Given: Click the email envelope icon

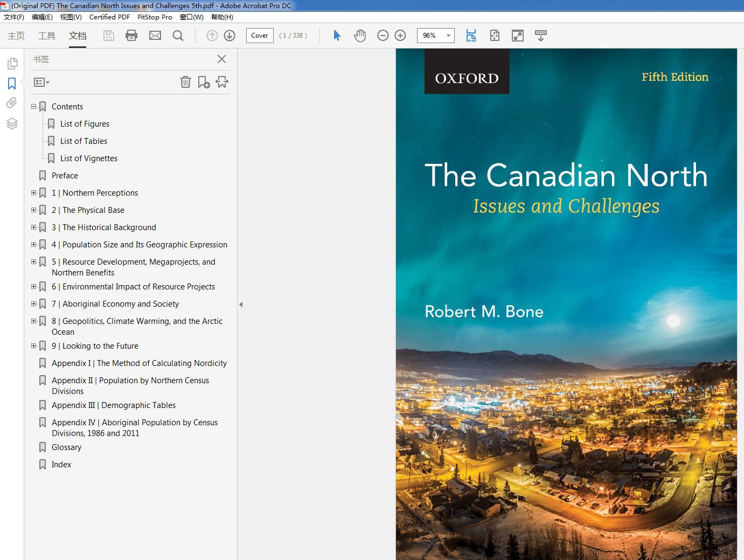Looking at the screenshot, I should (x=155, y=36).
